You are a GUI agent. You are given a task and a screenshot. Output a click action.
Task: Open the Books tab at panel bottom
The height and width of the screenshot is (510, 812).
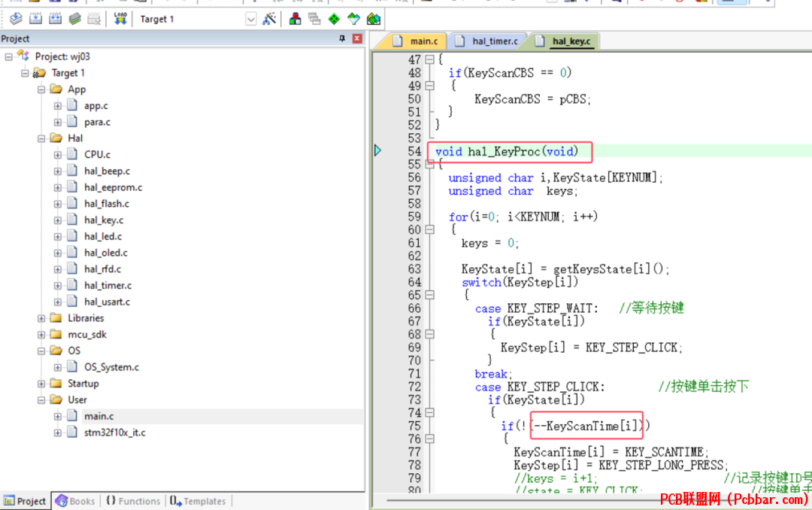coord(76,501)
